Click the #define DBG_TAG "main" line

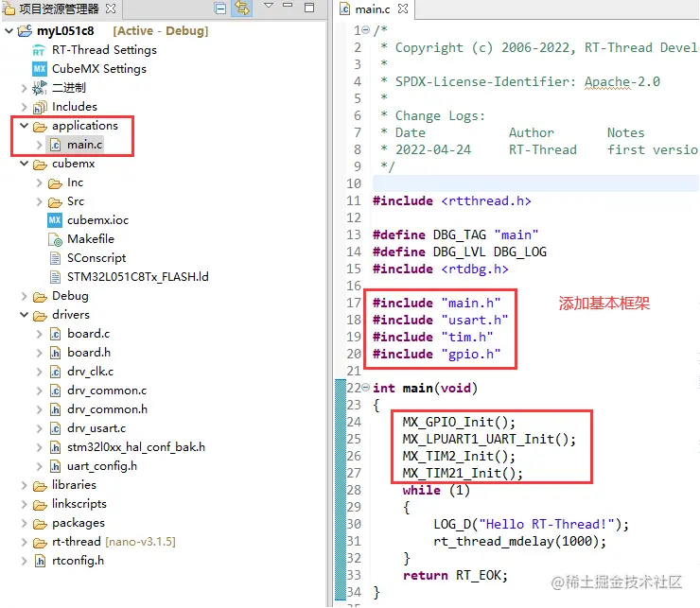[x=455, y=235]
